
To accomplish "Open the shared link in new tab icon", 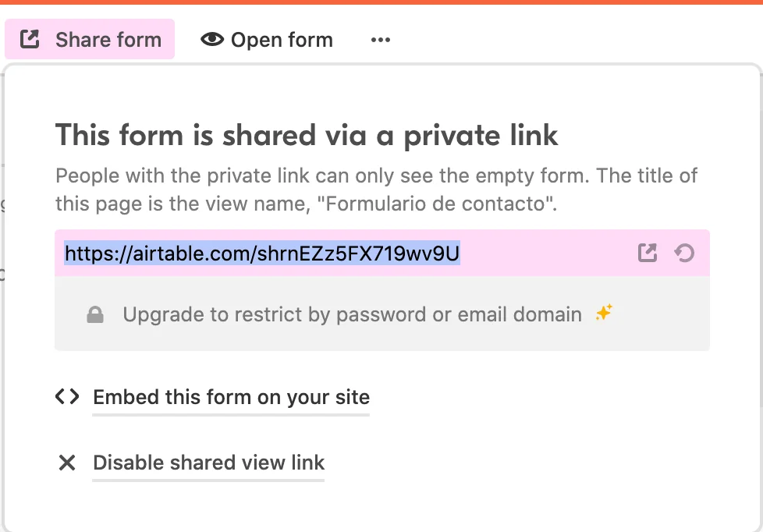I will [x=648, y=253].
